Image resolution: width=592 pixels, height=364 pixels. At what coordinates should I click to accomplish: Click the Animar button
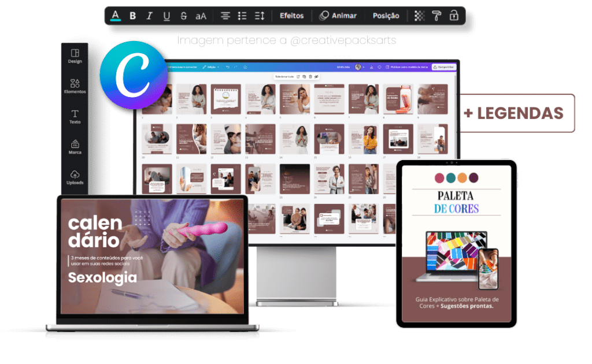pos(338,16)
